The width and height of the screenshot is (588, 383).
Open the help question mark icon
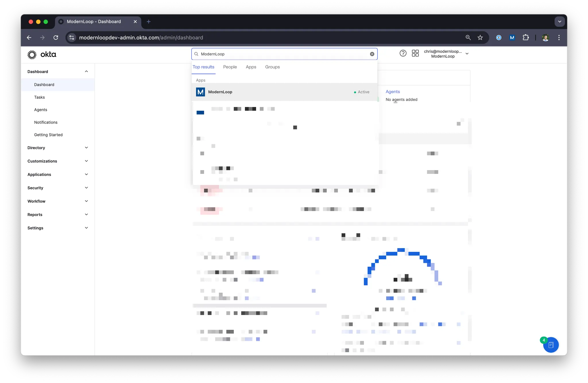click(403, 53)
